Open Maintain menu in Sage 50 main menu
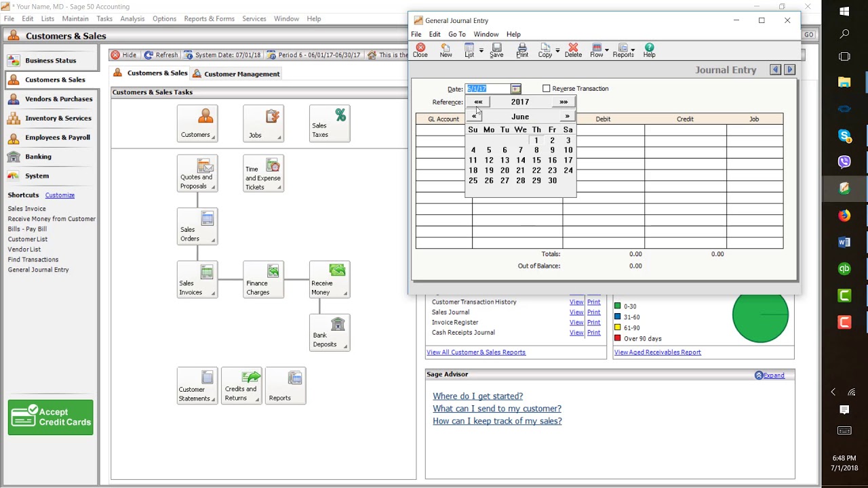868x488 pixels. (x=75, y=19)
